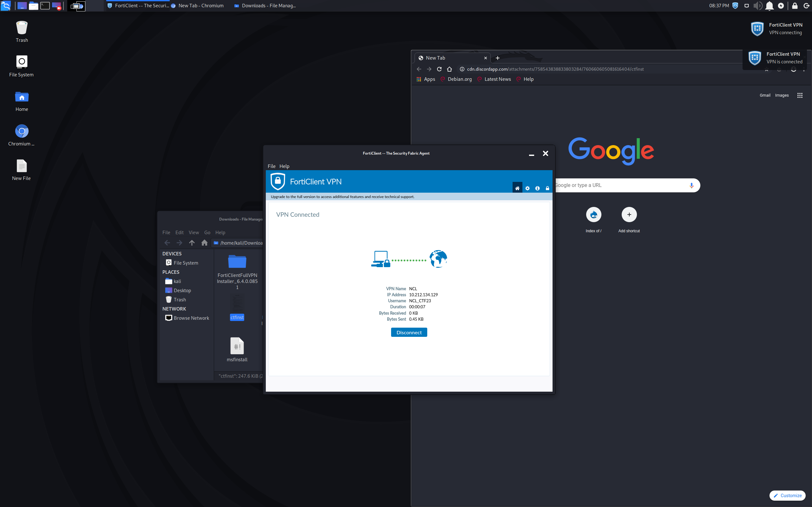Screen dimensions: 812x507
Task: Click the FortiClient home icon
Action: point(517,188)
